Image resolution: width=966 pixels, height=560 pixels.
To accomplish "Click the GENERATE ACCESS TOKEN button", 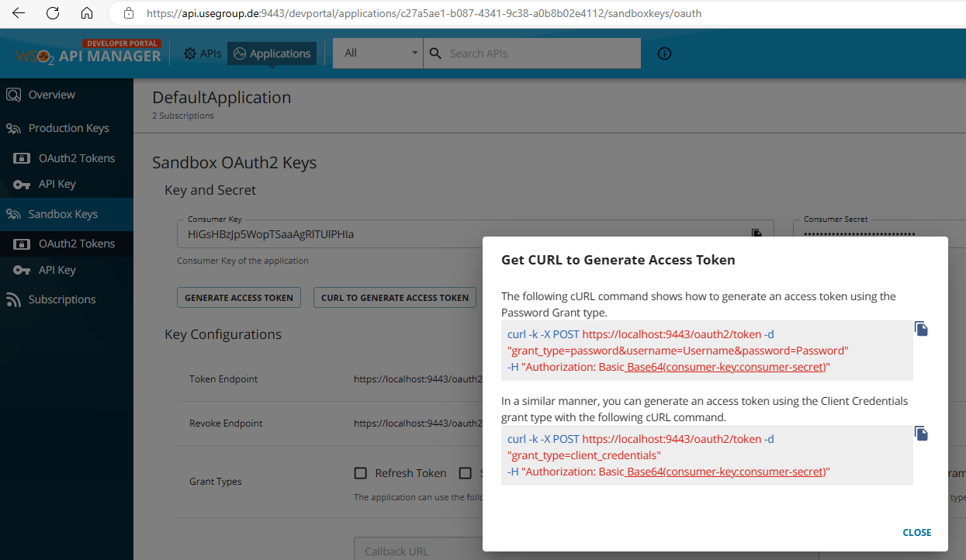I will point(238,297).
